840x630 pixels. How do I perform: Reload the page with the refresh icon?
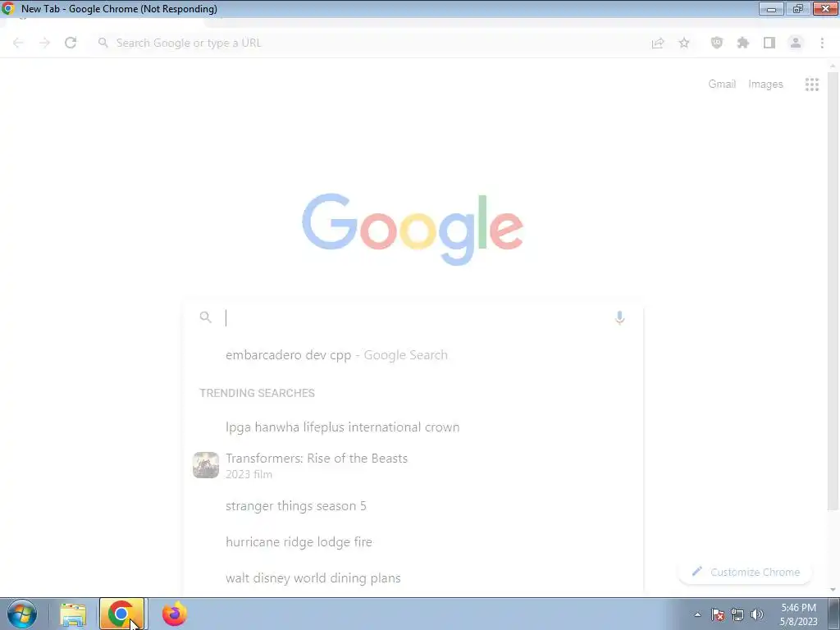tap(71, 43)
